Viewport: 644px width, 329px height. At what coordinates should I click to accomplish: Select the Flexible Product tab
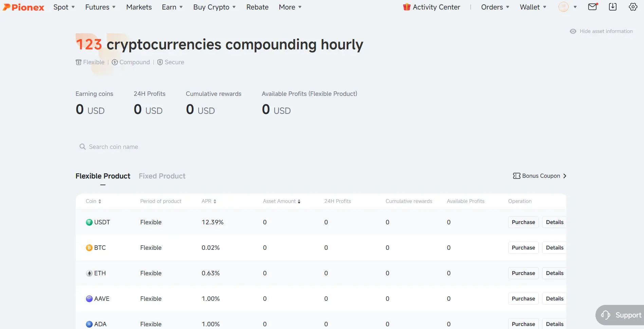point(103,176)
